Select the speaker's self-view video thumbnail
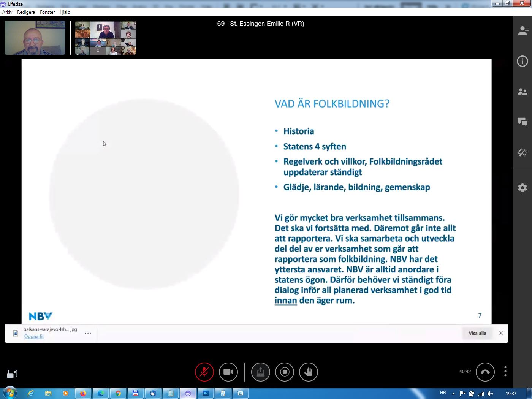Screen dimensions: 532x399 (35, 38)
